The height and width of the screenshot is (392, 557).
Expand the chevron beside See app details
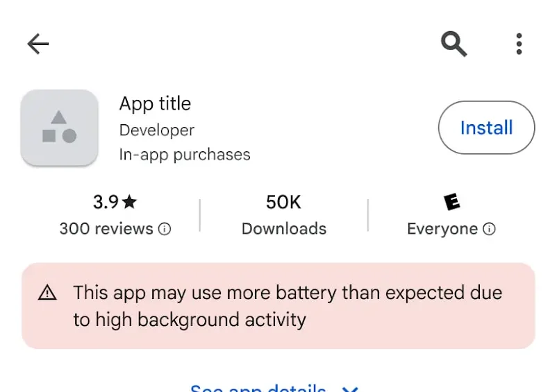(x=351, y=389)
